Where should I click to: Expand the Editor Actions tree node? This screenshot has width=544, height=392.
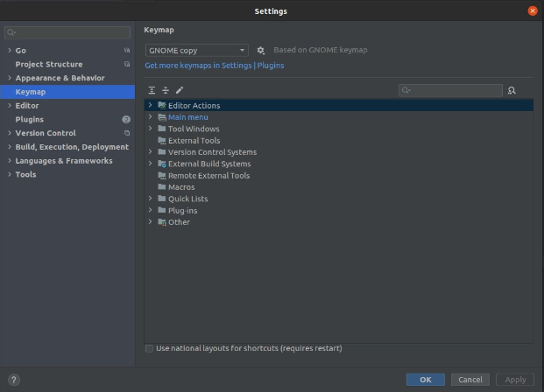[150, 105]
